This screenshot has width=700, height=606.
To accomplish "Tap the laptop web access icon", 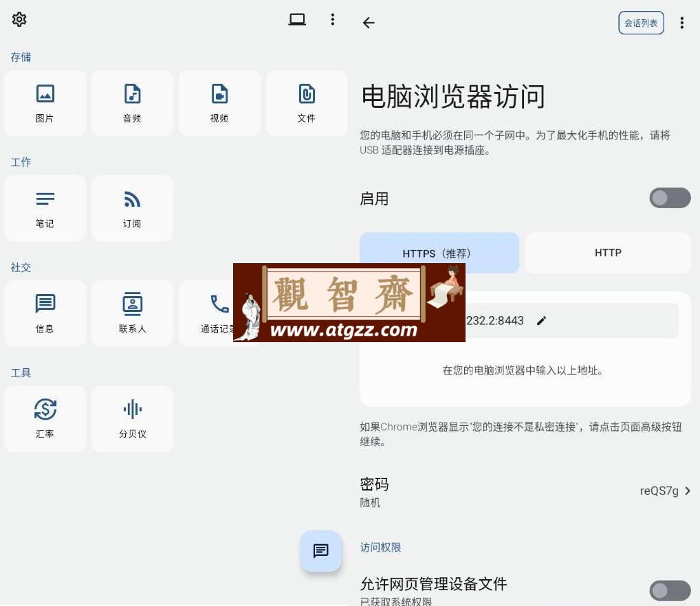I will pyautogui.click(x=297, y=19).
